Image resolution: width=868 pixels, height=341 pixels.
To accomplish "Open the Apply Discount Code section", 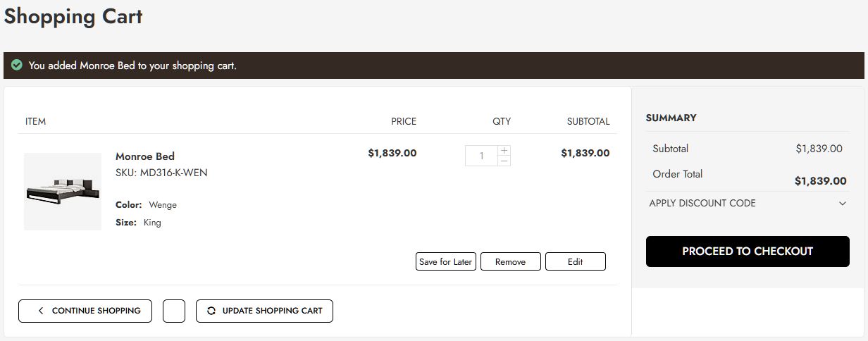I will point(702,204).
